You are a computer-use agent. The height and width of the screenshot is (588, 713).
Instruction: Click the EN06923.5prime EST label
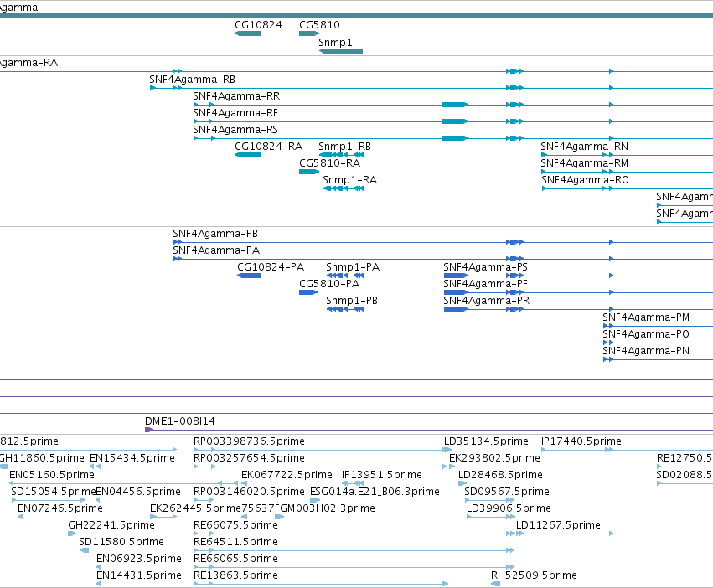[x=139, y=559]
